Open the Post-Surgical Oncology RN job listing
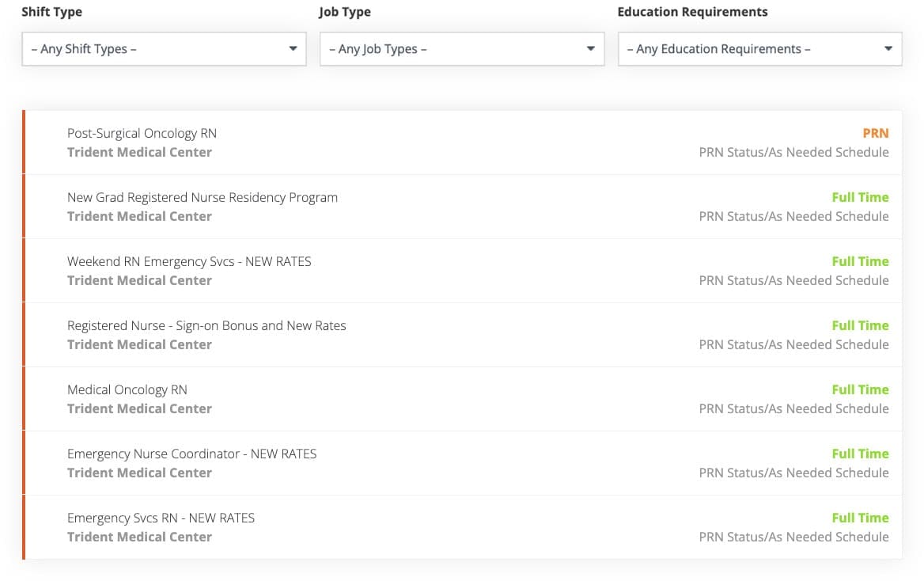Viewport: 924px width, 581px height. 142,133
